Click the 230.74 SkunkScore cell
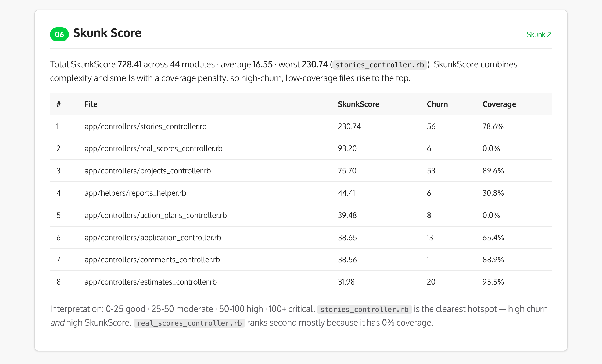602x364 pixels. click(349, 126)
